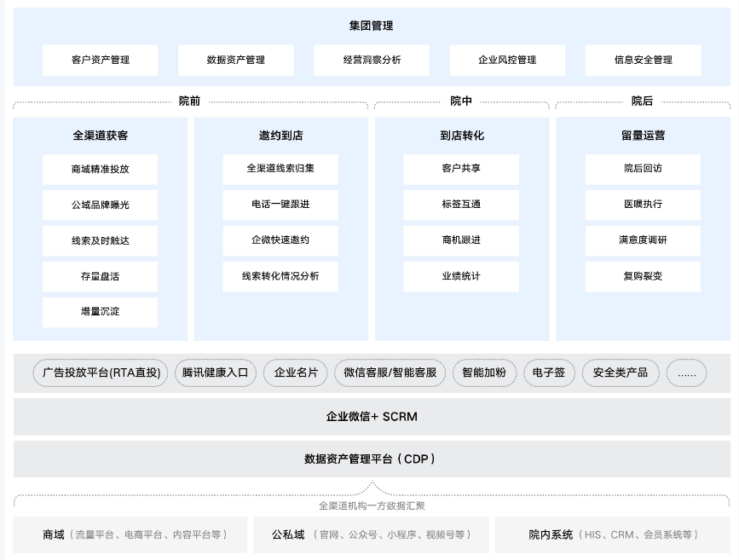Open 企业微信+ SCRM platform bar
This screenshot has height=560, width=739.
(369, 417)
